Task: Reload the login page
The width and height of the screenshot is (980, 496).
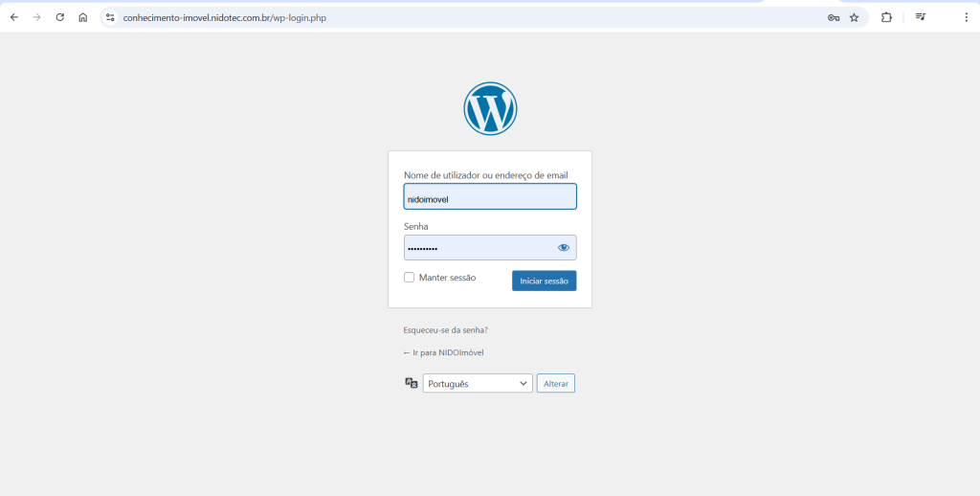Action: 60,17
